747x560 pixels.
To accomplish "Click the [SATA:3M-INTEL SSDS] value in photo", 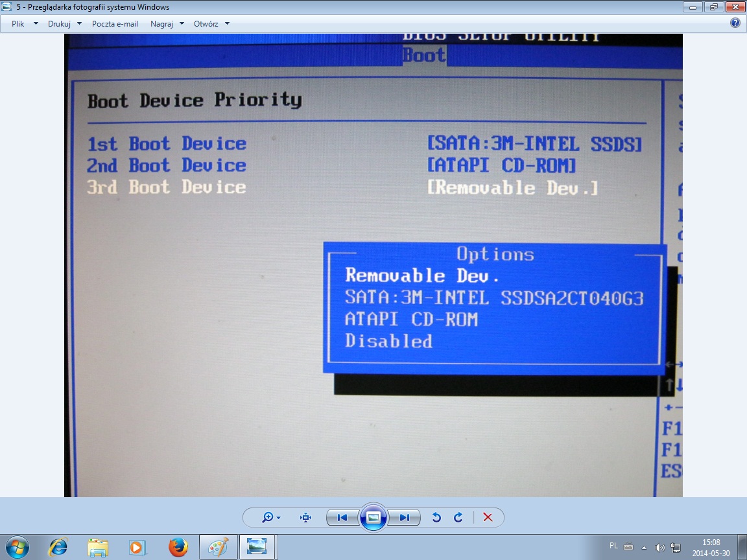I will click(x=534, y=144).
